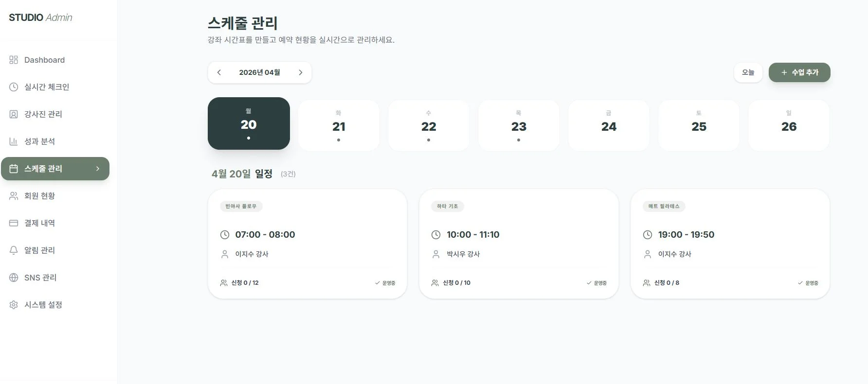Image resolution: width=868 pixels, height=384 pixels.
Task: Click the 시스템 설정 gear icon
Action: [13, 305]
